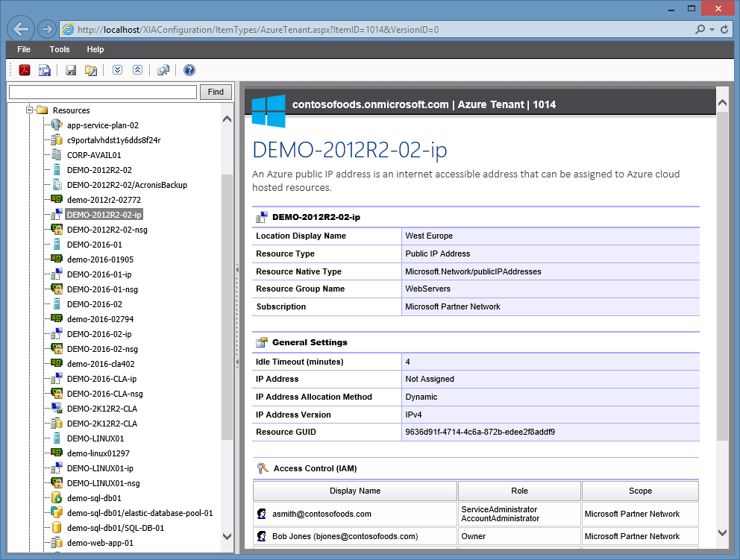740x560 pixels.
Task: Open the folder-with-pencil edit icon
Action: pyautogui.click(x=90, y=70)
